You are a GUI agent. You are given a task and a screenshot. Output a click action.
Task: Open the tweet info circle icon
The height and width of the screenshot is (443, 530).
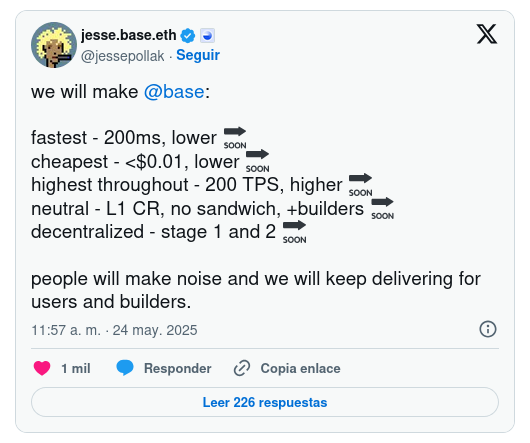(488, 329)
